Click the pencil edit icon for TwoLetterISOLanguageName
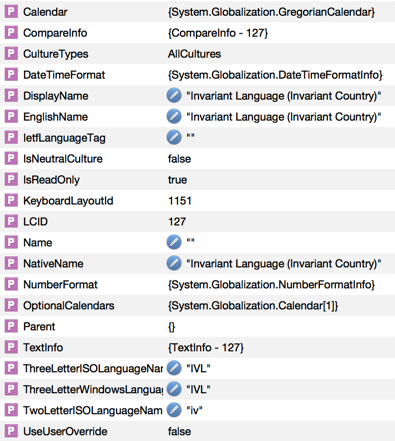Image resolution: width=395 pixels, height=441 pixels. point(174,410)
